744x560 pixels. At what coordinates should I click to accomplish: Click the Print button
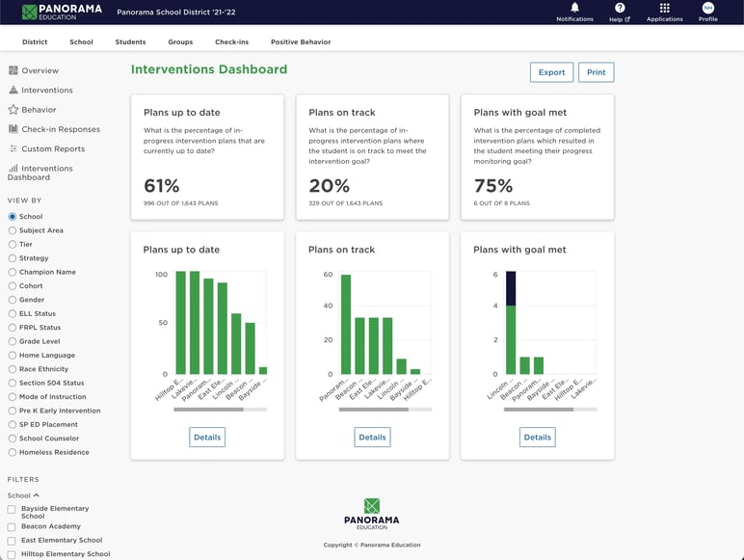coord(596,72)
